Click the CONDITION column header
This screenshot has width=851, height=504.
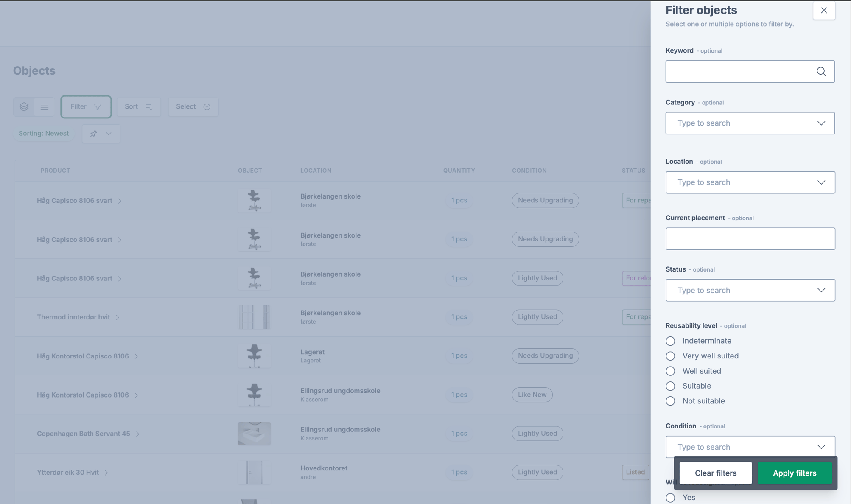click(529, 171)
